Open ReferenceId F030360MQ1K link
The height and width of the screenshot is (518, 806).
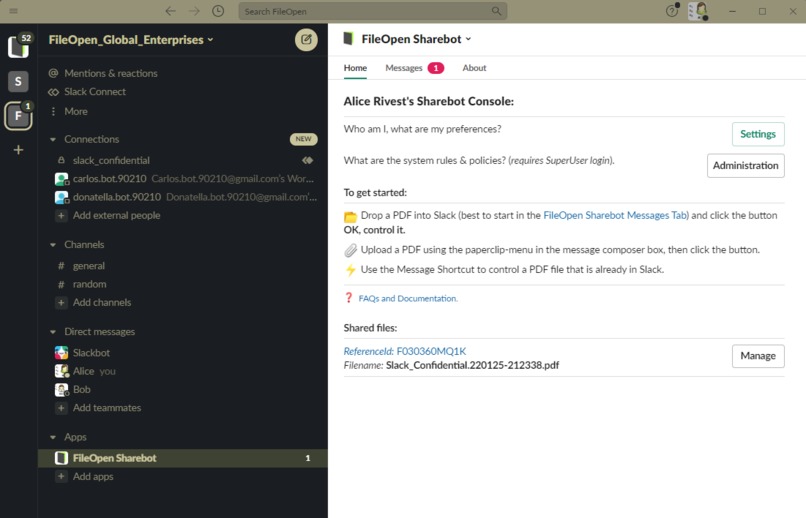405,351
